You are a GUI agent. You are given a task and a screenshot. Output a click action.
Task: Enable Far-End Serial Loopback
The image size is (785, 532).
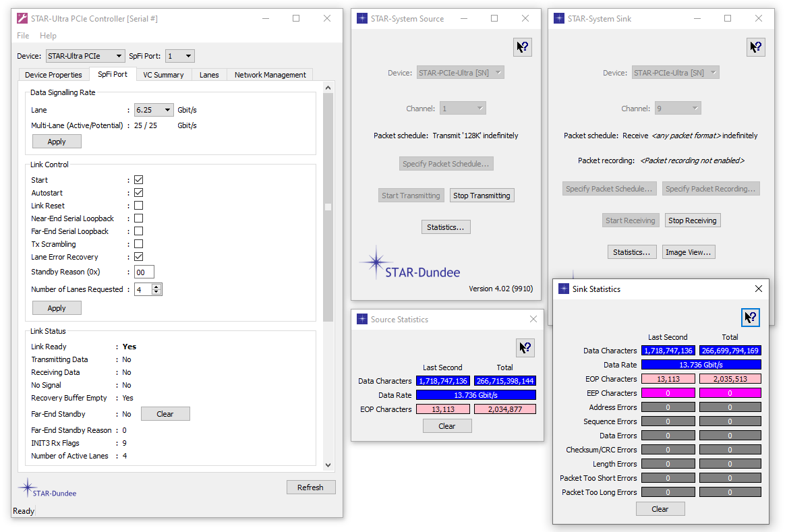[x=139, y=231]
